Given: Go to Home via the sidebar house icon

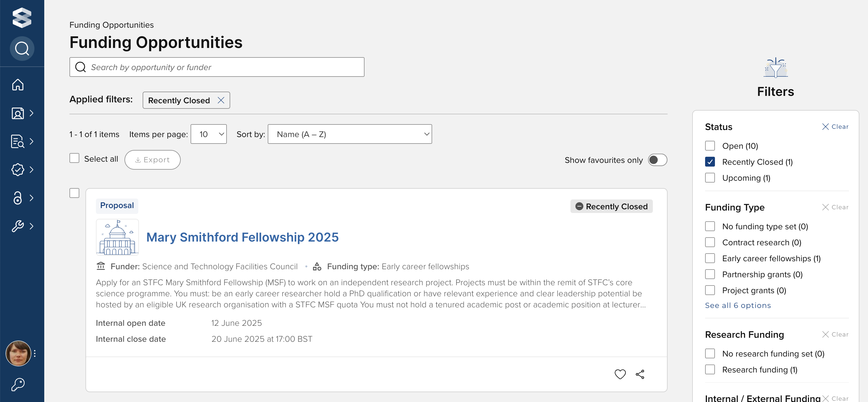Looking at the screenshot, I should coord(18,85).
